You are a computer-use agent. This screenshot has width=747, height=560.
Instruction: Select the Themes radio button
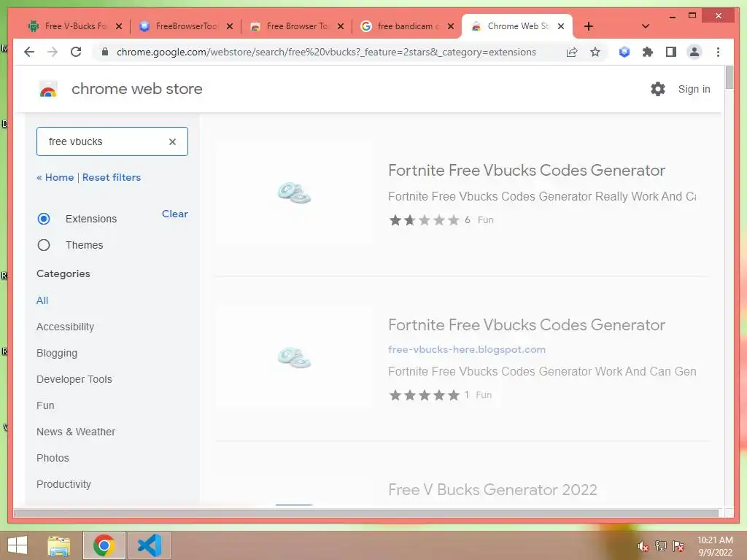[x=43, y=245]
